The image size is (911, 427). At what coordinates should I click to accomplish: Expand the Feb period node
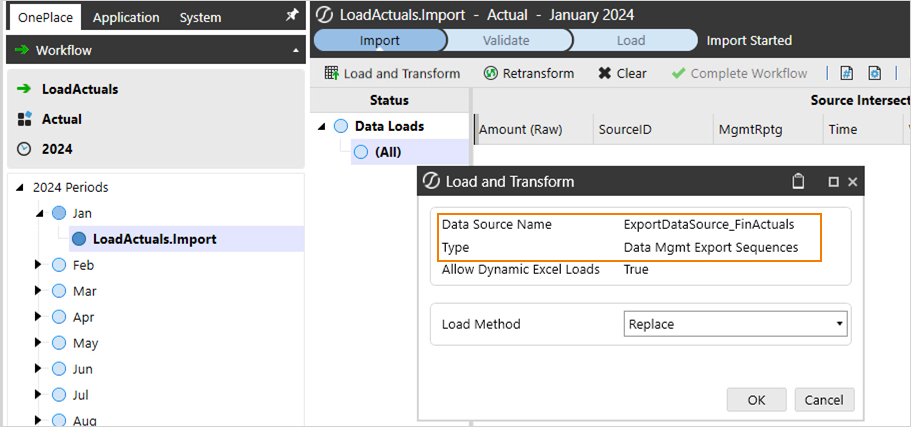(x=39, y=265)
